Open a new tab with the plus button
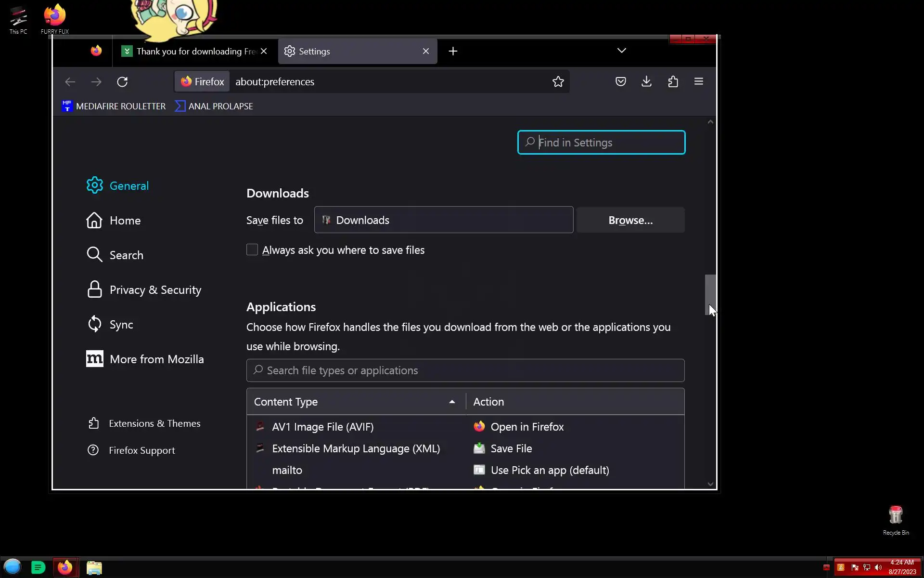The height and width of the screenshot is (578, 924). point(453,51)
